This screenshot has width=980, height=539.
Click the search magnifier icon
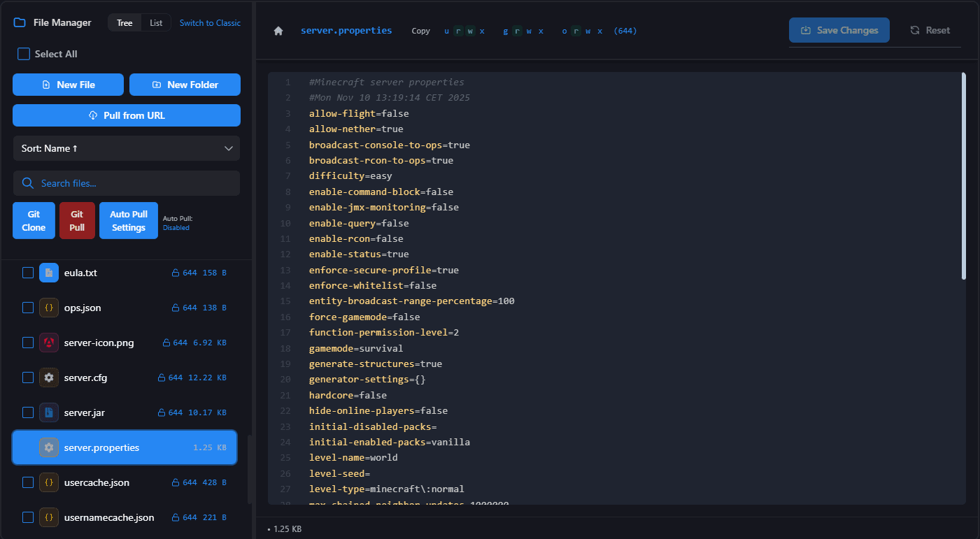pyautogui.click(x=28, y=183)
